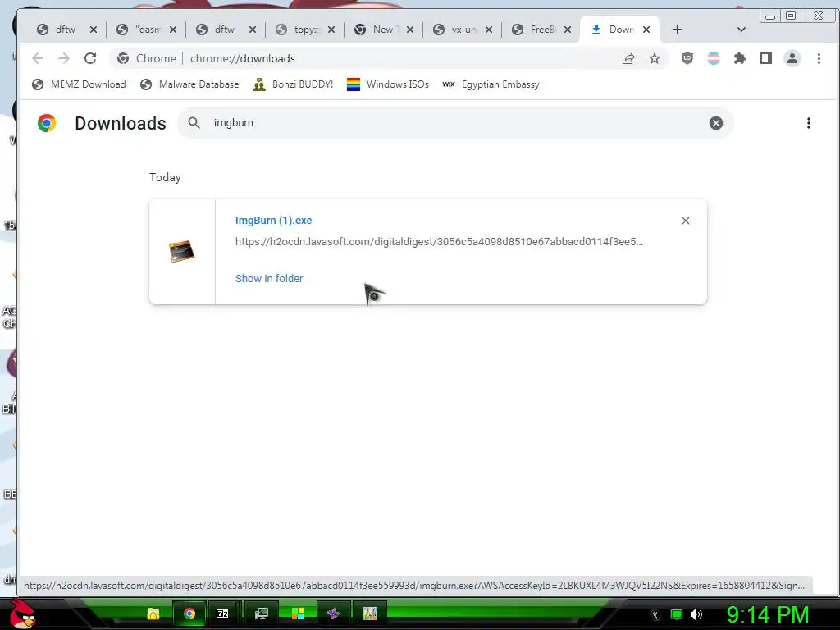Click the 9:14 PM clock
This screenshot has width=840, height=630.
click(768, 614)
